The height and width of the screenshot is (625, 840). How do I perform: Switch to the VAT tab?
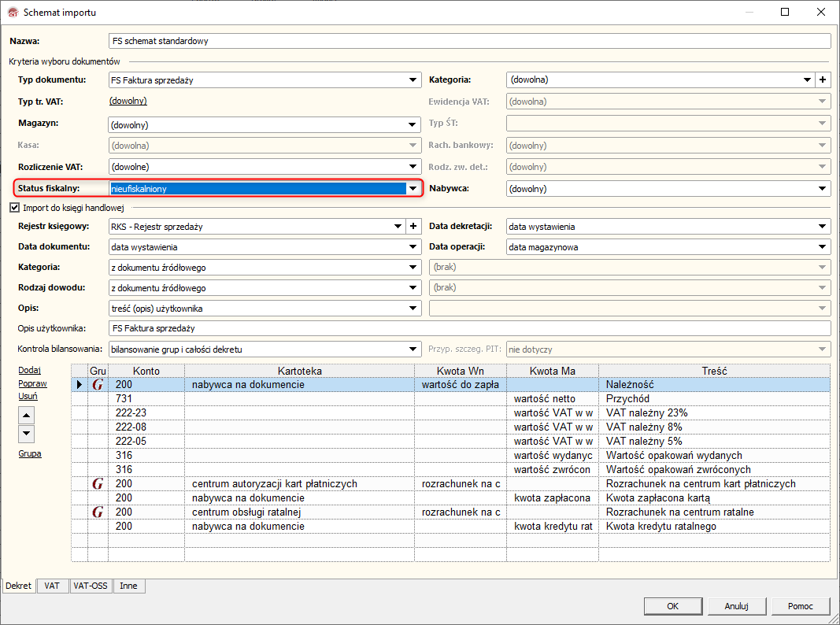point(52,586)
